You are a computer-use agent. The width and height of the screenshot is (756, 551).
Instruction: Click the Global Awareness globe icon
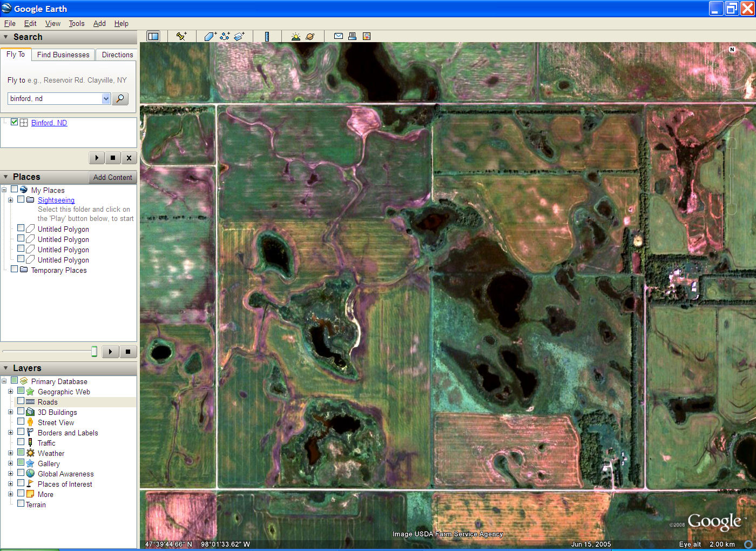pyautogui.click(x=30, y=474)
